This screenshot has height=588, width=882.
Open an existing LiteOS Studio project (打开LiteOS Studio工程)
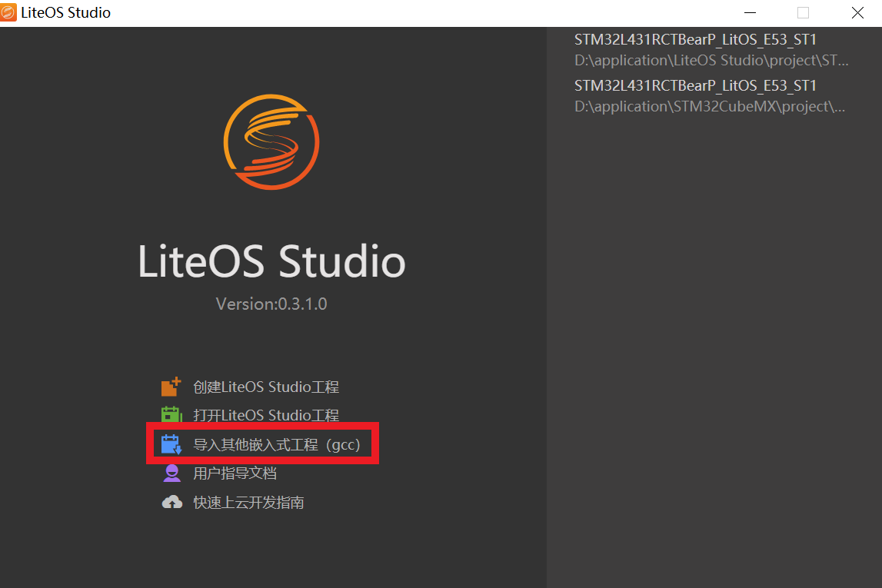266,415
